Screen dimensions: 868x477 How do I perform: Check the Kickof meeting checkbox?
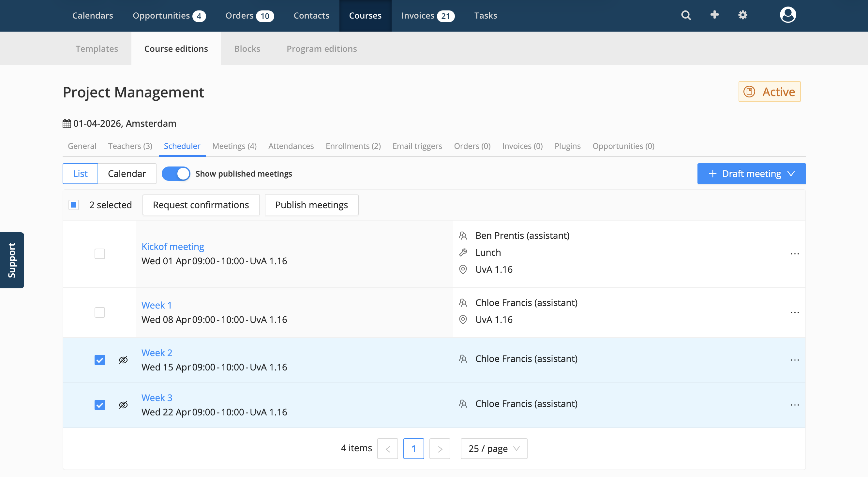[100, 254]
